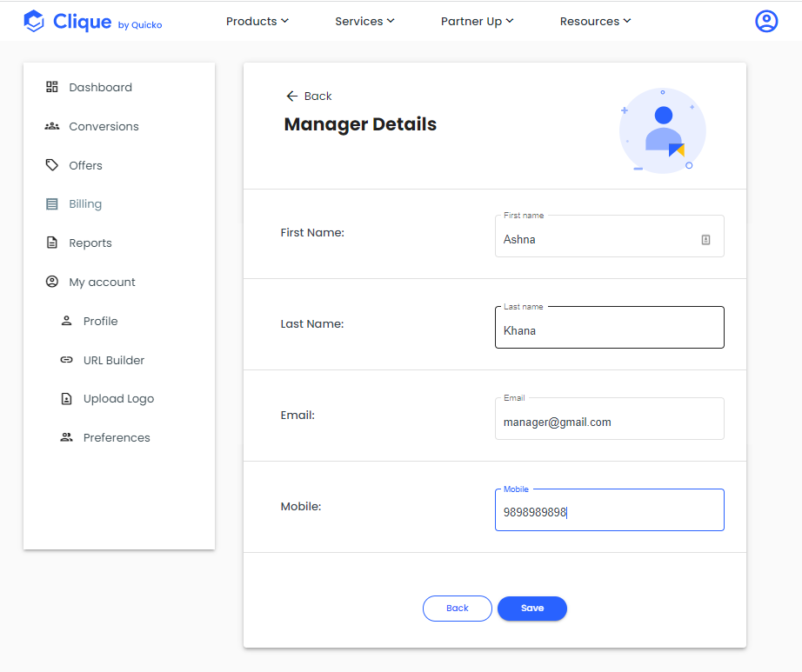Click the Billing list icon

pos(51,204)
